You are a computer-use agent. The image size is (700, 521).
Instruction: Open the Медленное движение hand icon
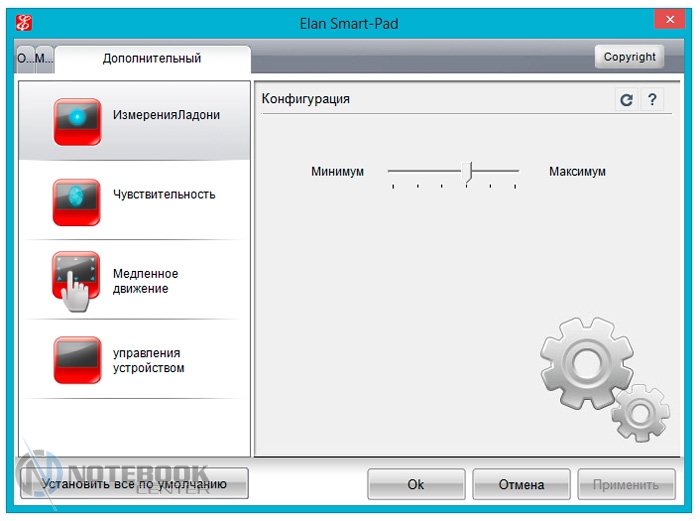click(x=77, y=277)
